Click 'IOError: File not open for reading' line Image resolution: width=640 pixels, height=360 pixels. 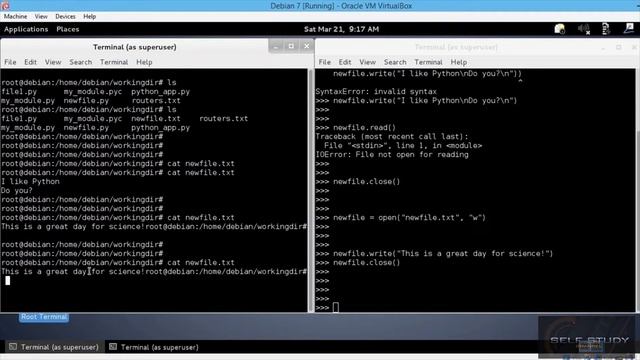[x=392, y=155]
